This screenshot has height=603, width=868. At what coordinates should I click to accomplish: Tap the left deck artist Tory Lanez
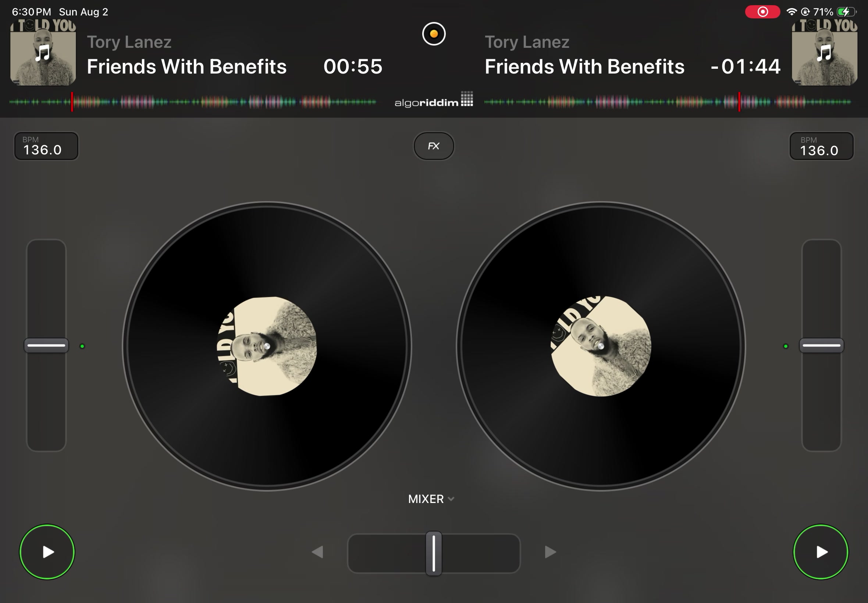click(x=129, y=42)
